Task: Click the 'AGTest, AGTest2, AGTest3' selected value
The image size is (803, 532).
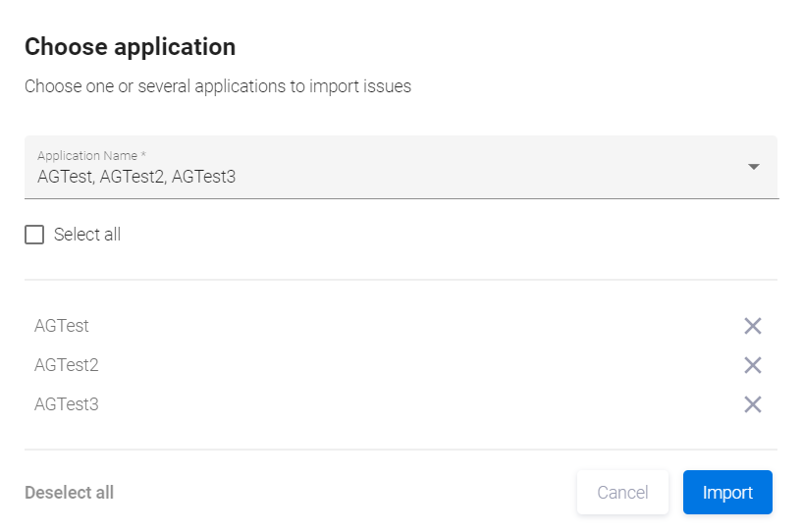Action: click(136, 178)
